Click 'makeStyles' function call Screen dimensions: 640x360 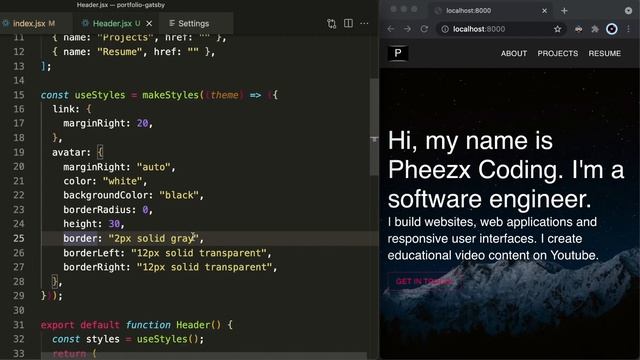click(x=170, y=95)
